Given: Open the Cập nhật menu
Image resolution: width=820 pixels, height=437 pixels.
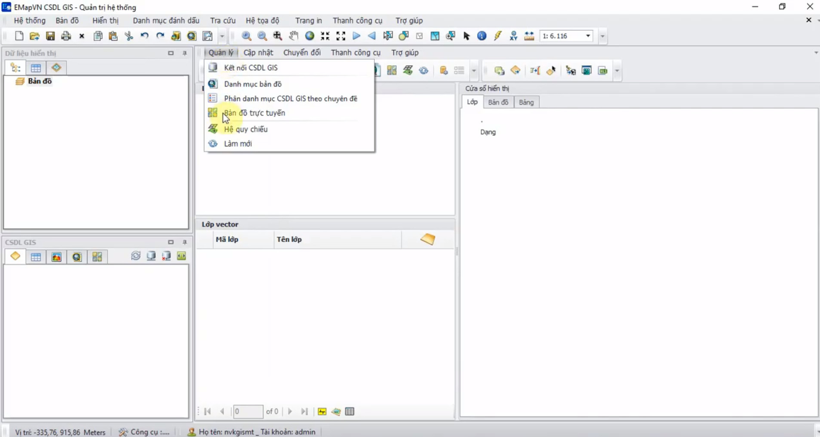Looking at the screenshot, I should click(x=258, y=52).
